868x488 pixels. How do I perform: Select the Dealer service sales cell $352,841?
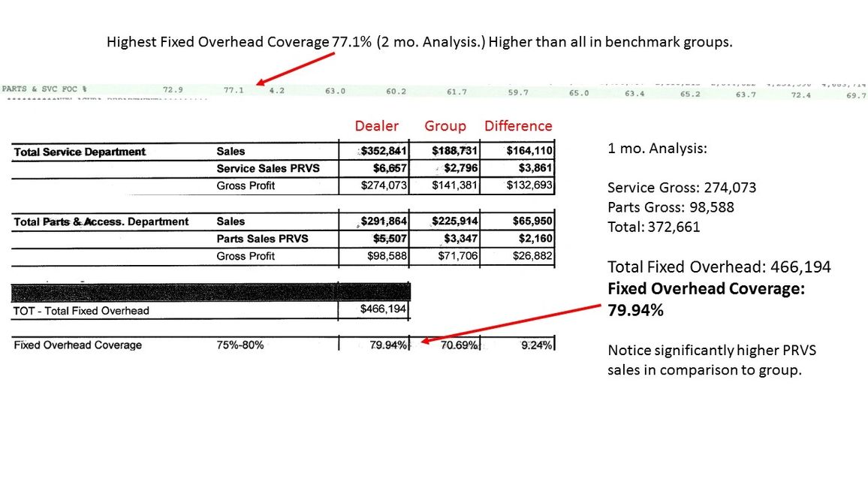point(383,151)
